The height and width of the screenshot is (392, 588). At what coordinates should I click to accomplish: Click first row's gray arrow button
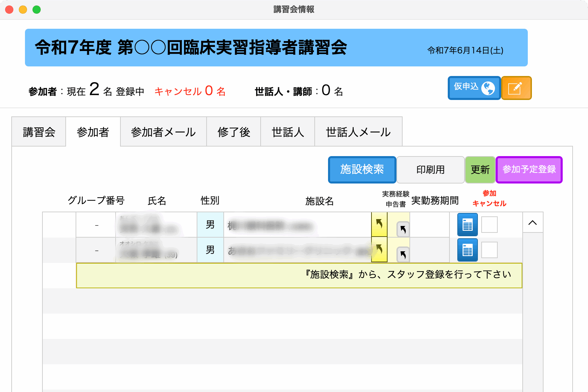tap(403, 229)
